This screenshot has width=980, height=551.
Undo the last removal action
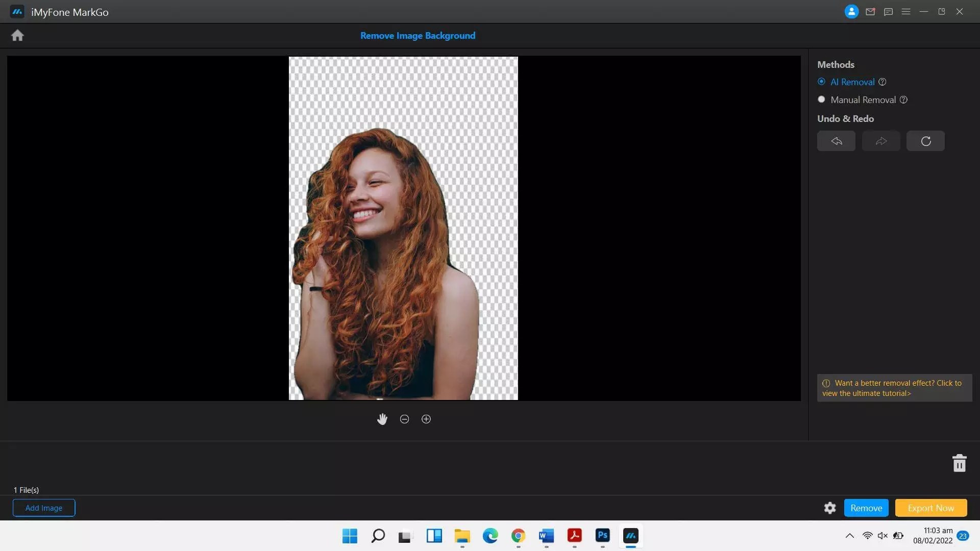click(836, 141)
